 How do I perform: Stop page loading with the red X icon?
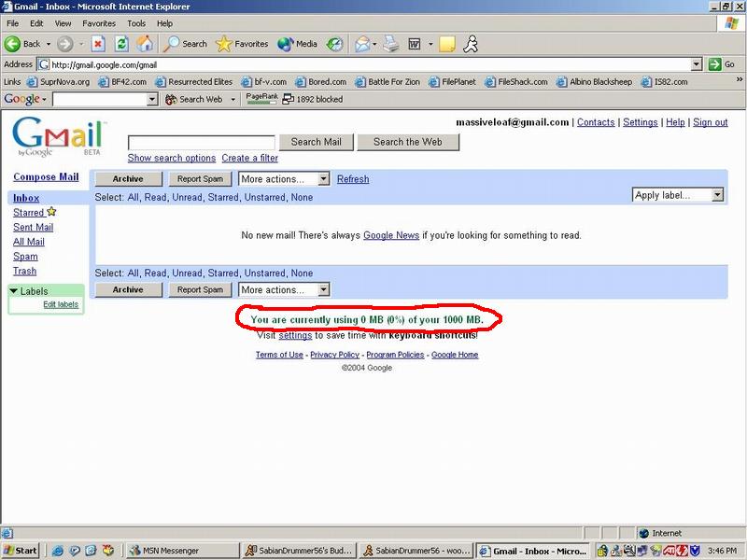pyautogui.click(x=98, y=44)
